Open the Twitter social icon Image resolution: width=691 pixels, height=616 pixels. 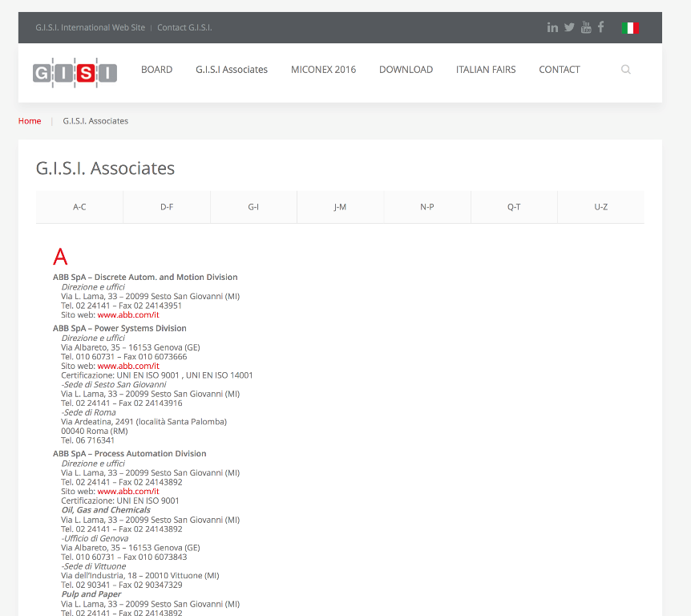click(x=569, y=27)
